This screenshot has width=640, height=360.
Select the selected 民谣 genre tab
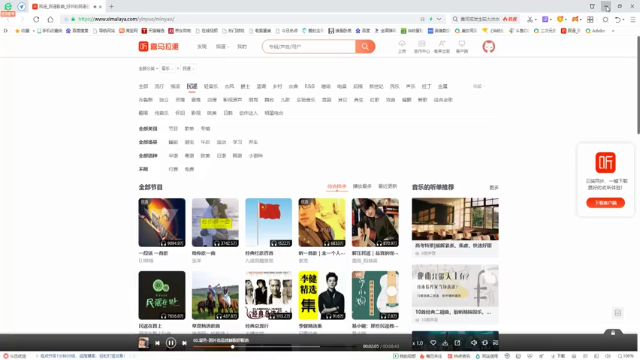coord(192,86)
